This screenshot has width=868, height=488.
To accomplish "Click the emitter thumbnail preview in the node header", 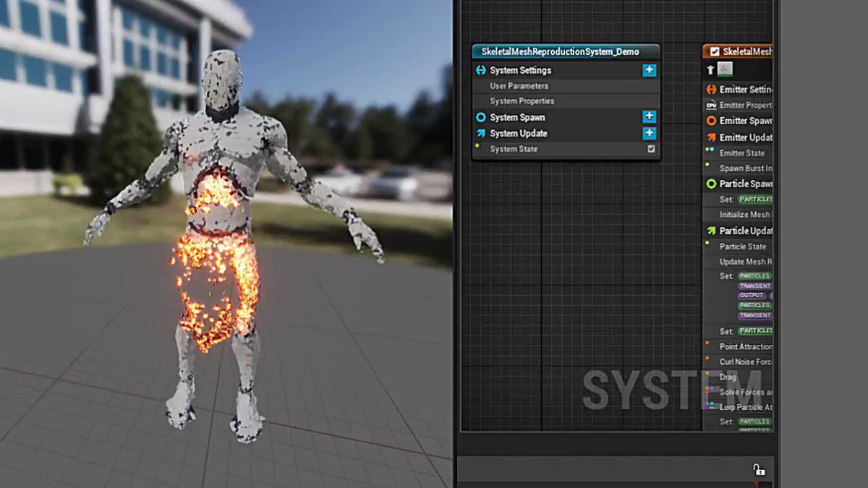I will point(723,69).
